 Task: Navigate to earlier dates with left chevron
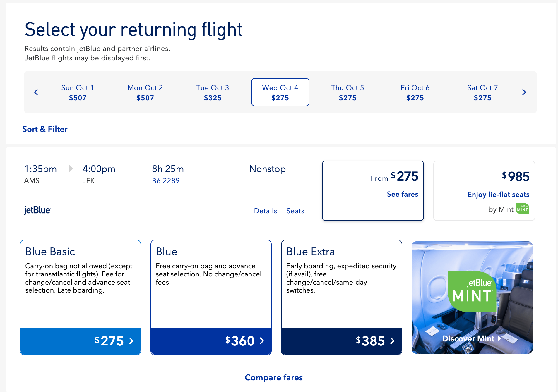coord(36,92)
